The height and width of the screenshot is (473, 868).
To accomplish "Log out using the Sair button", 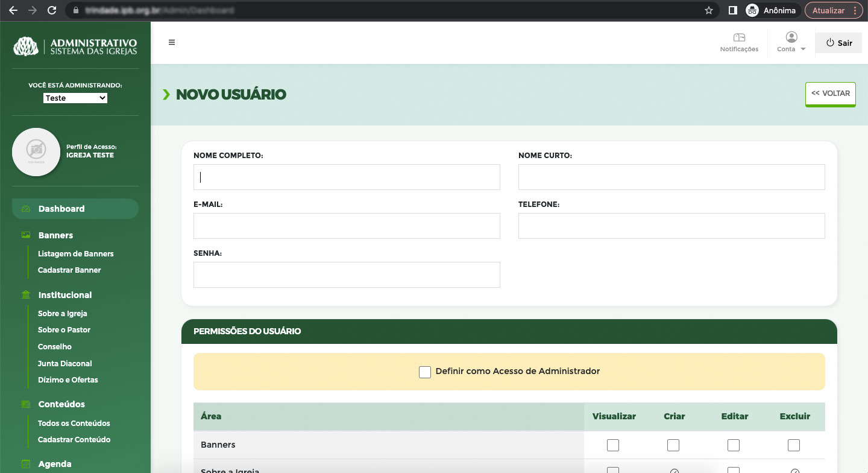I will 839,43.
